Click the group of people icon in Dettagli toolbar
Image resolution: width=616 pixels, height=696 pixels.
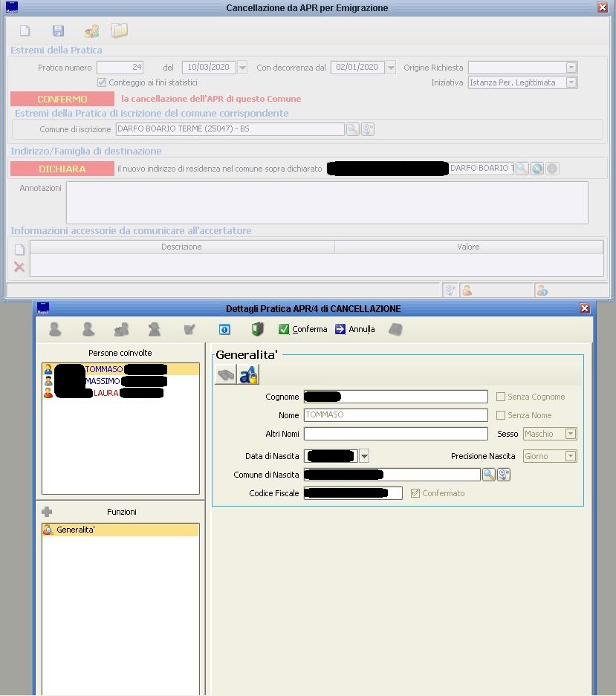(121, 329)
